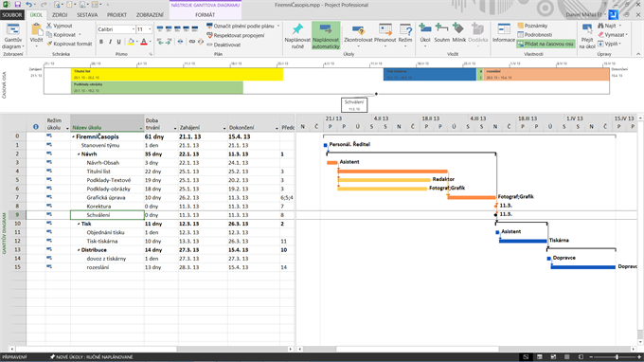Click the Indent task green arrow
The height and width of the screenshot is (362, 644).
pyautogui.click(x=169, y=42)
